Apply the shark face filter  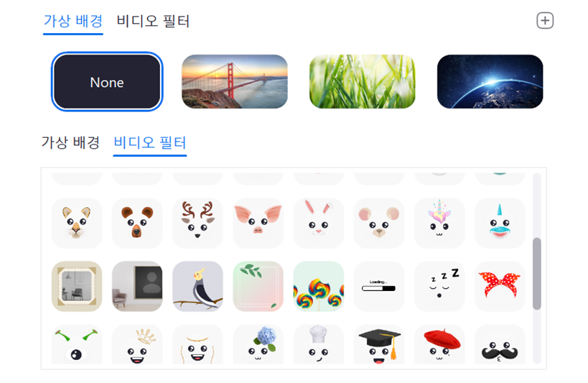(x=500, y=223)
